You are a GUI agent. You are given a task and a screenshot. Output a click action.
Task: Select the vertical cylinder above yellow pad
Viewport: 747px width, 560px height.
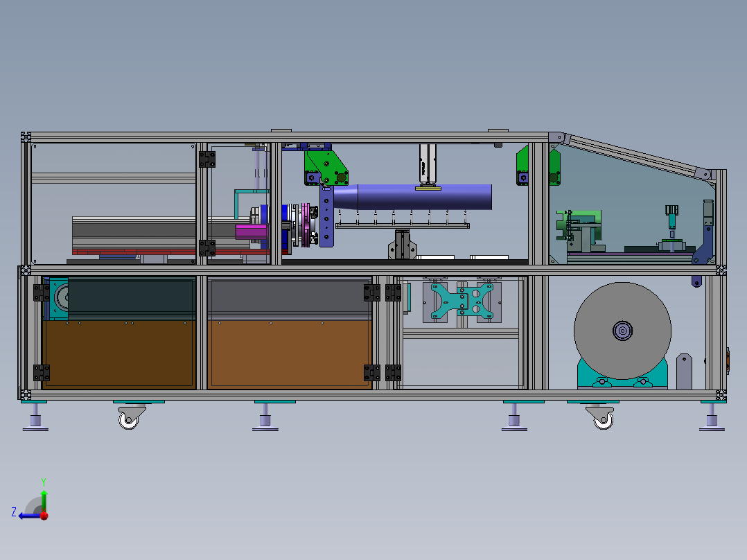click(428, 164)
